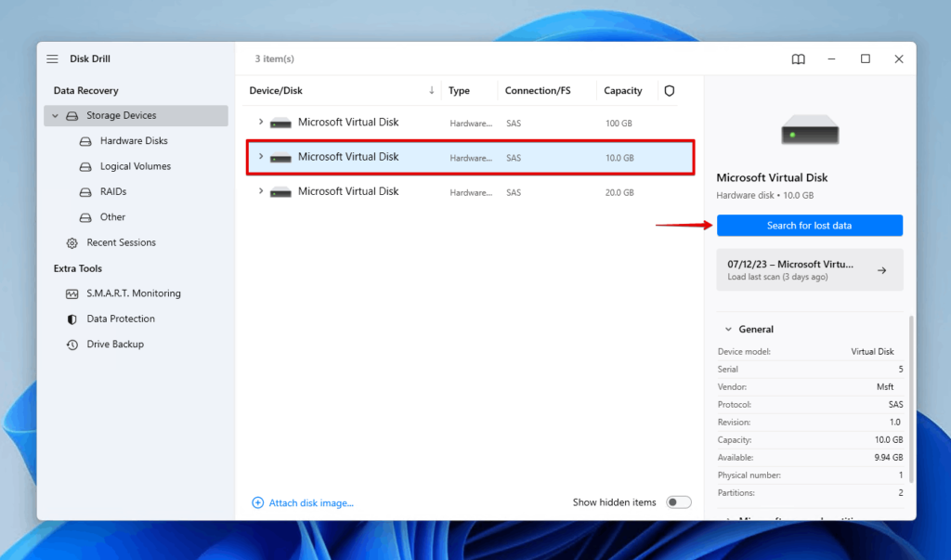Click the 20.0 GB disk drive icon
Viewport: 951px width, 560px height.
click(280, 191)
